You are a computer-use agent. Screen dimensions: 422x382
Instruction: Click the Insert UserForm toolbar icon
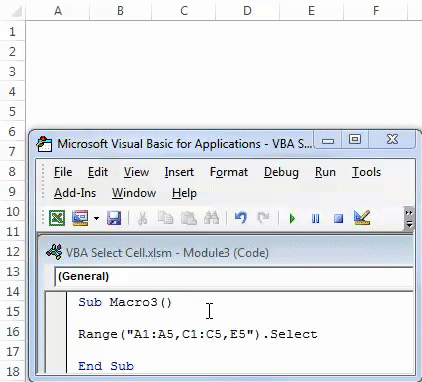click(x=80, y=218)
